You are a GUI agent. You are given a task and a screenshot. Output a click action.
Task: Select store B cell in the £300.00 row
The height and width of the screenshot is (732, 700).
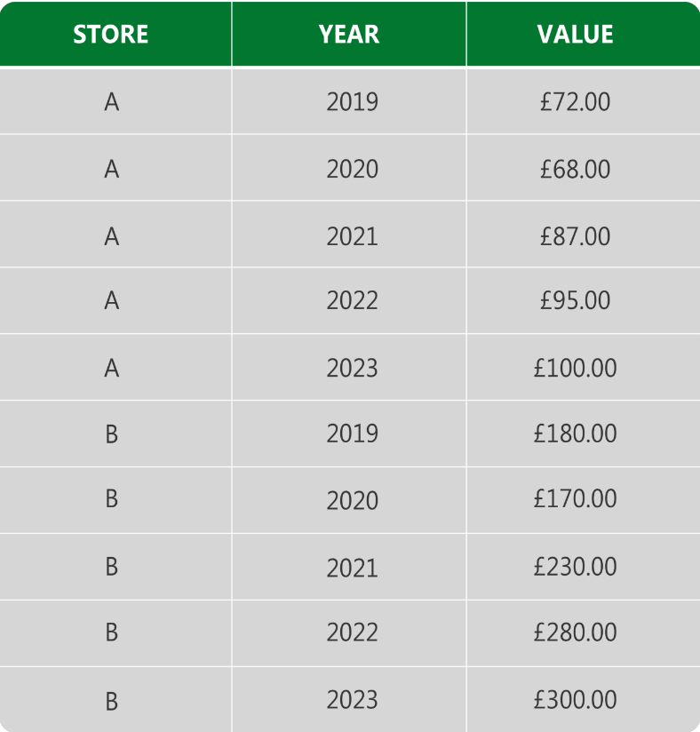point(111,699)
